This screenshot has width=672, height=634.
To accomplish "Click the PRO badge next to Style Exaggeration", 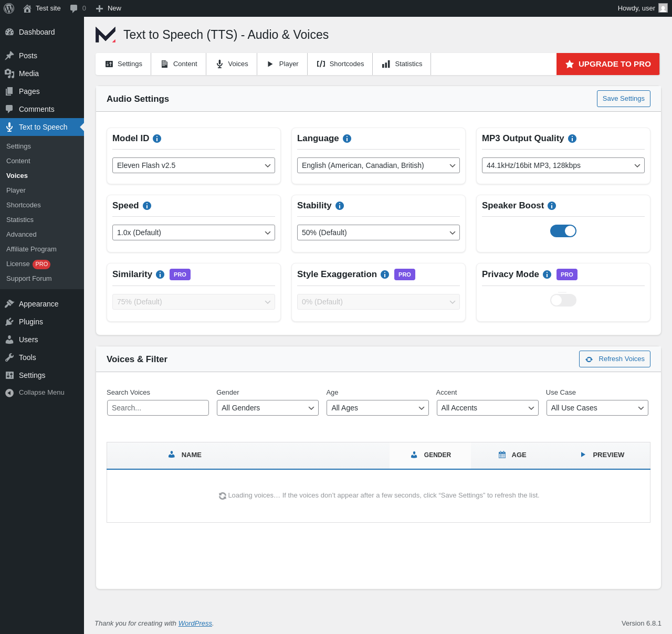I will point(405,274).
